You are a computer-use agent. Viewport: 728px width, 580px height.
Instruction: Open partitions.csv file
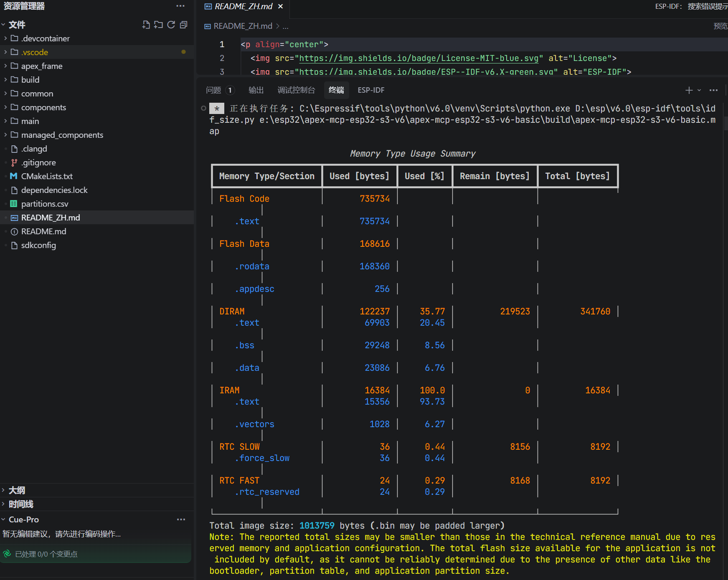(x=45, y=204)
